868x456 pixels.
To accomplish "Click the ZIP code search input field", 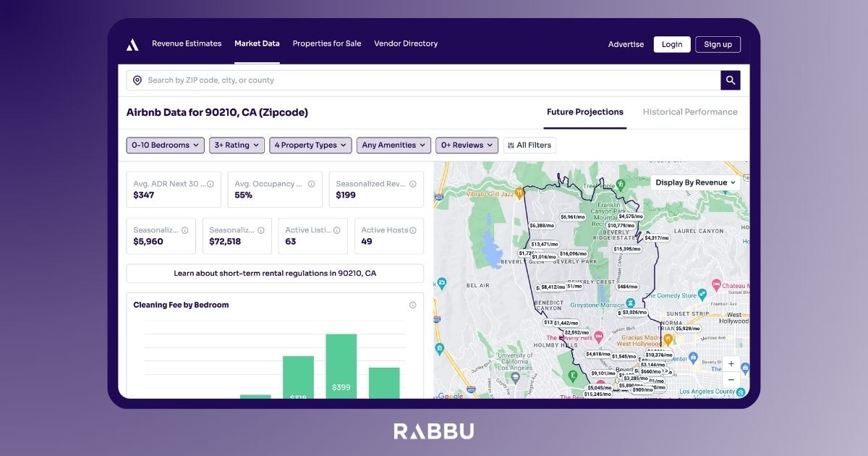I will point(423,80).
